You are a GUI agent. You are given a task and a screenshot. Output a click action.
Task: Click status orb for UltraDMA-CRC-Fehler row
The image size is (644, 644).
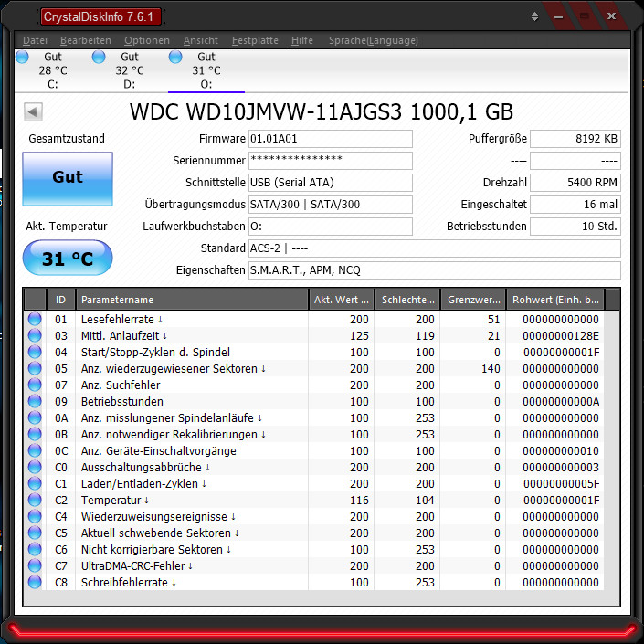click(35, 565)
